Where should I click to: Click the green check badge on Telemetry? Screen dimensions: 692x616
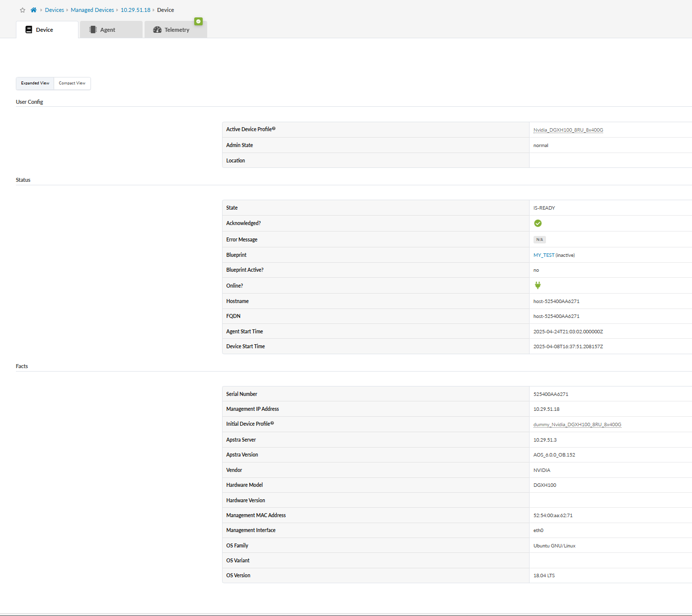[199, 21]
